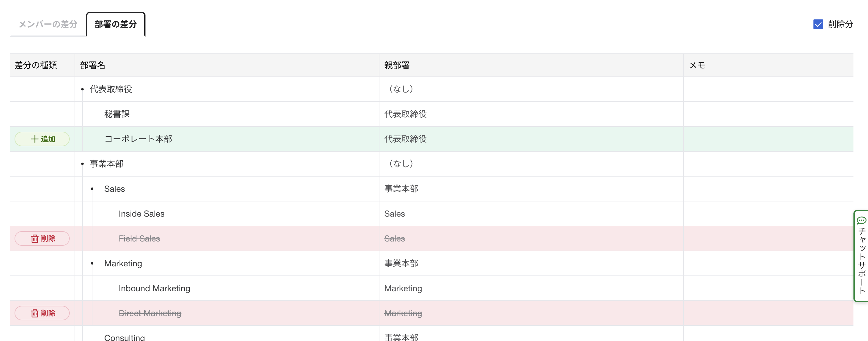Click the trash icon on Direct Marketing row

35,313
